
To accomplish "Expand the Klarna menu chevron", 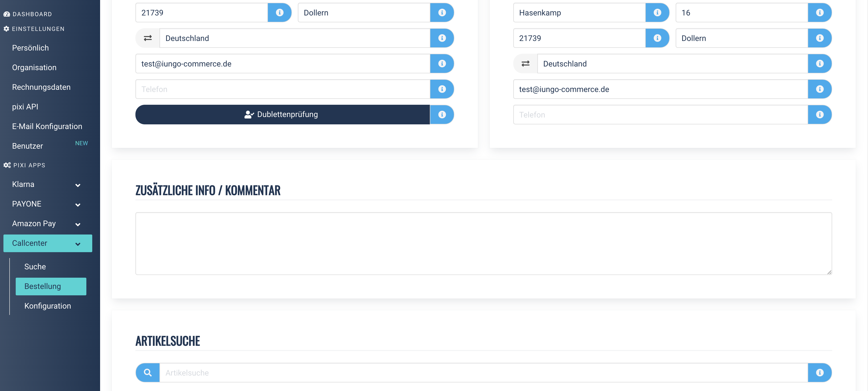I will (78, 185).
